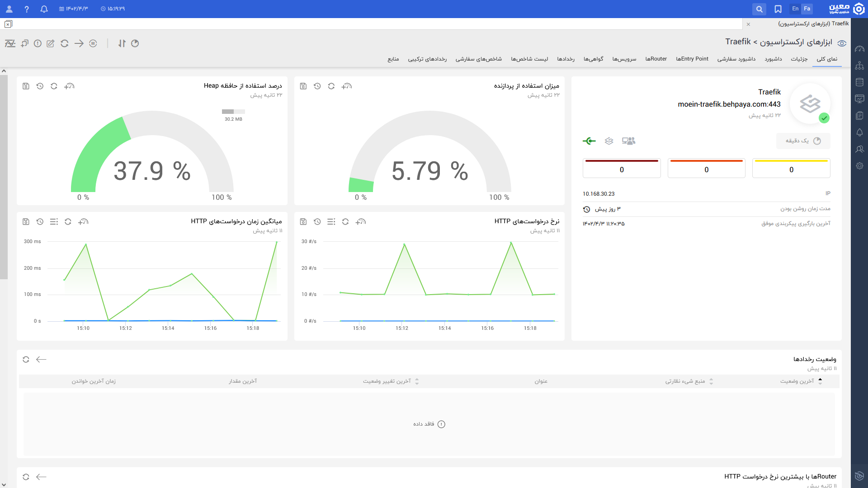This screenshot has width=868, height=488.
Task: Click the 30.2 MB legend swatch
Action: tap(233, 112)
